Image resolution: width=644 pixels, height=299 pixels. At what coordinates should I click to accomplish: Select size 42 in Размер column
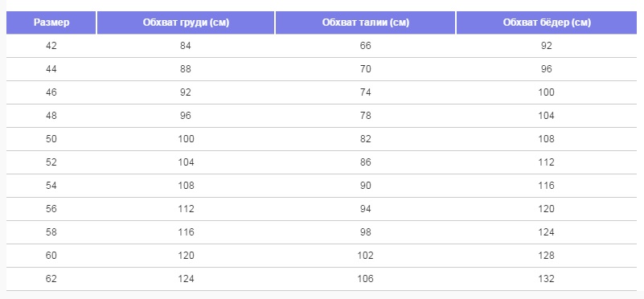(51, 46)
